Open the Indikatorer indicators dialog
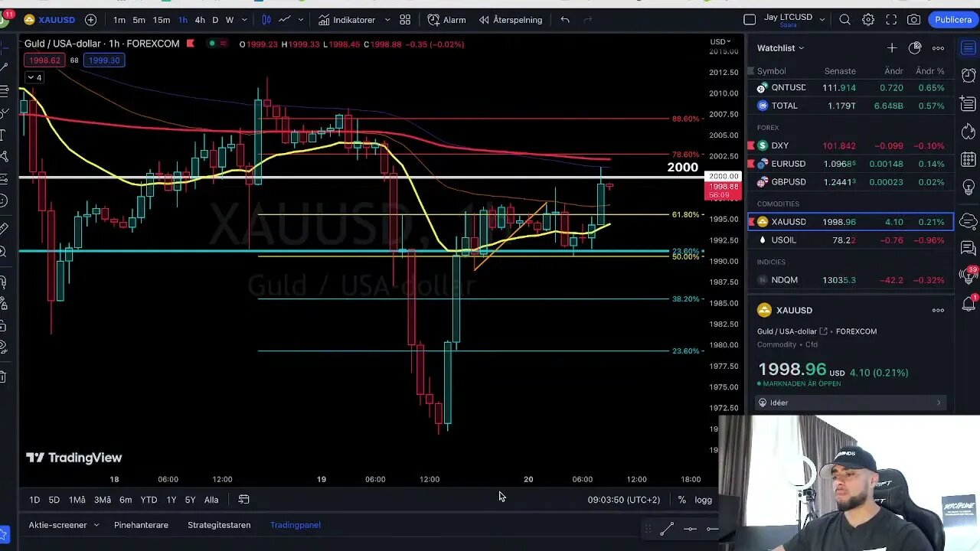 (347, 20)
